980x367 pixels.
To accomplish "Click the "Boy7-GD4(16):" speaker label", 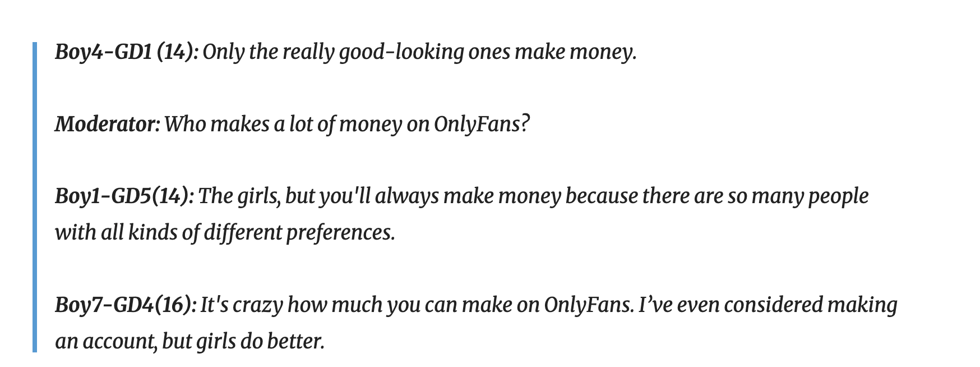I will click(126, 304).
